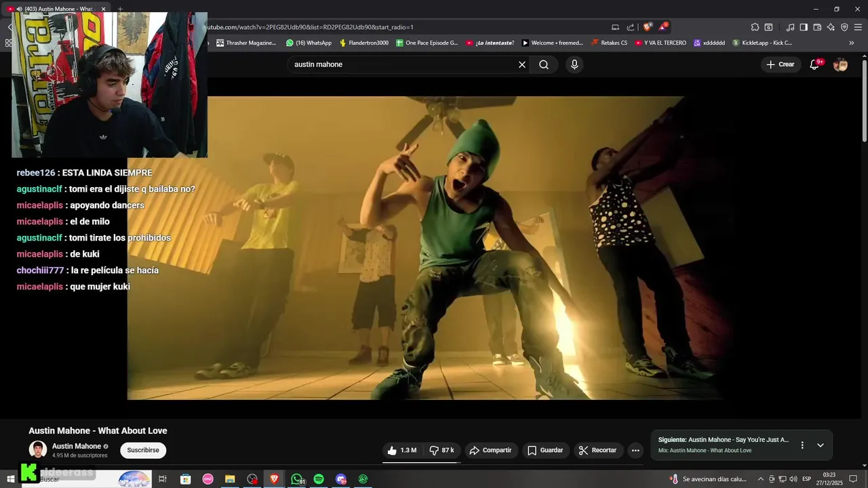Open Leo AI sparkle icon
The width and height of the screenshot is (868, 488).
point(831,27)
